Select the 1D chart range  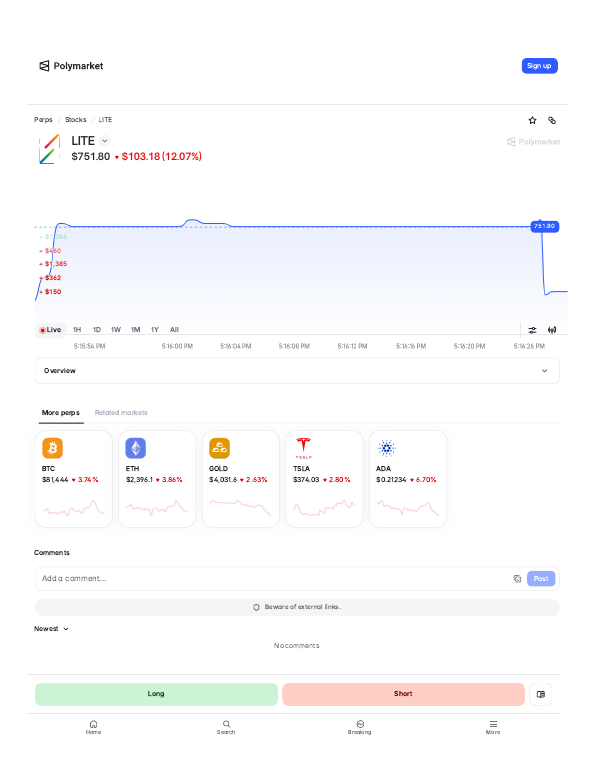tap(97, 330)
